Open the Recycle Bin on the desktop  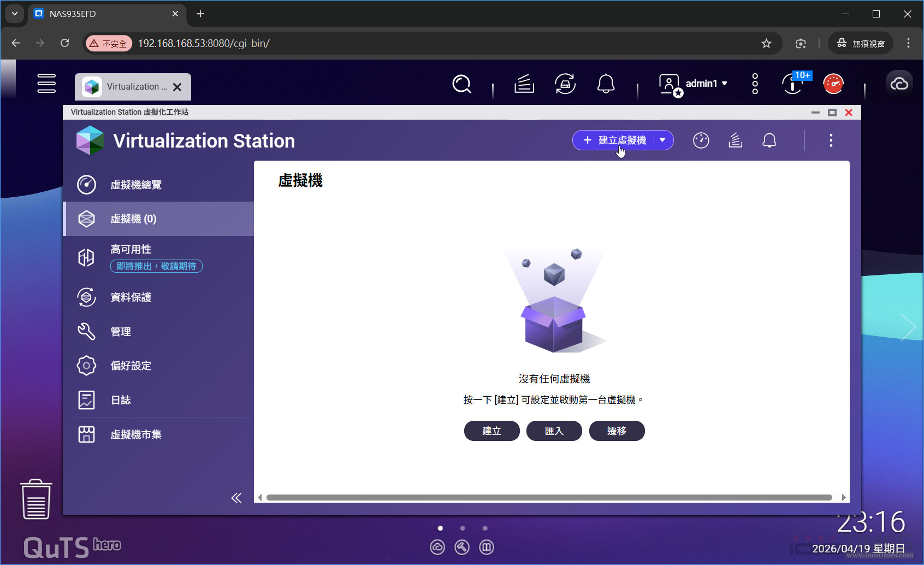coord(35,498)
